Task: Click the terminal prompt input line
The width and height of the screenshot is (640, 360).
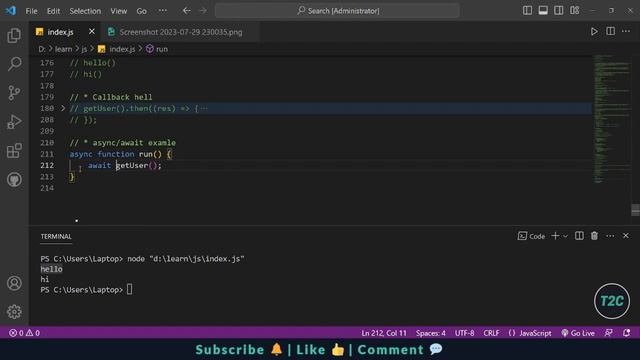Action: pos(86,290)
